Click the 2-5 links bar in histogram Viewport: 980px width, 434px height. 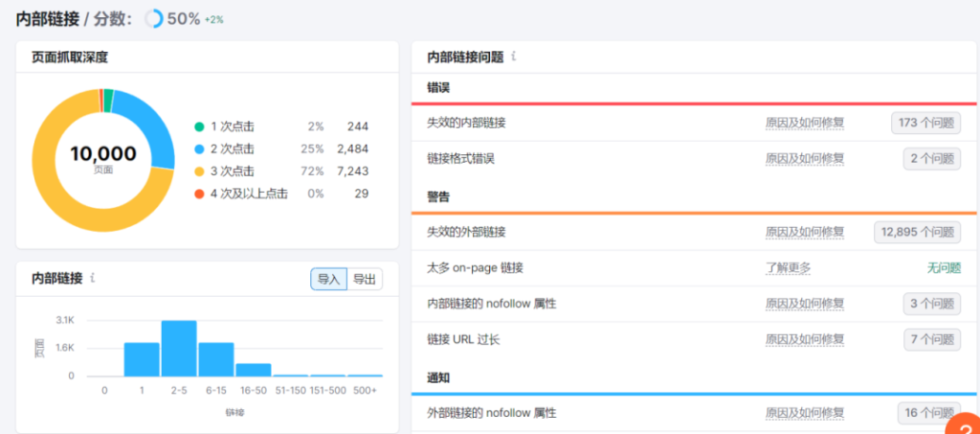(179, 349)
